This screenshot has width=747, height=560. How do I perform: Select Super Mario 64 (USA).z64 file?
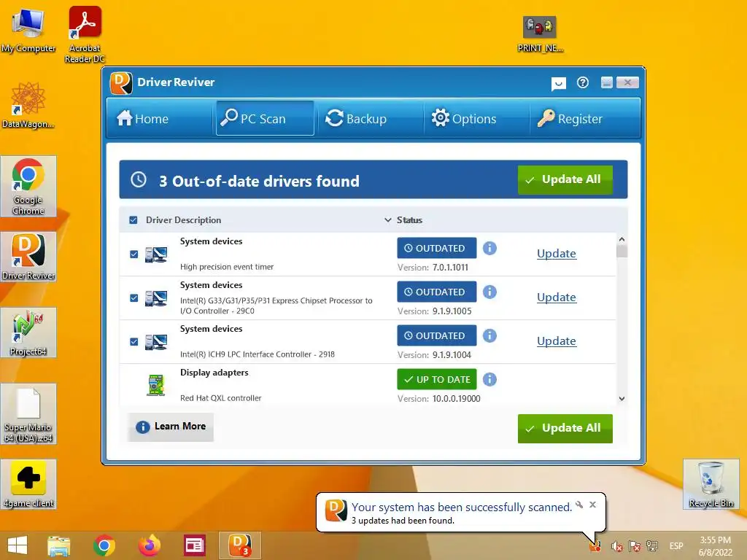[28, 414]
